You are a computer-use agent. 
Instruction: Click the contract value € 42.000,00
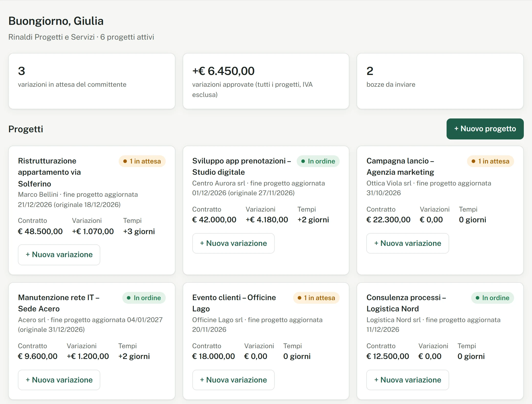click(x=214, y=220)
